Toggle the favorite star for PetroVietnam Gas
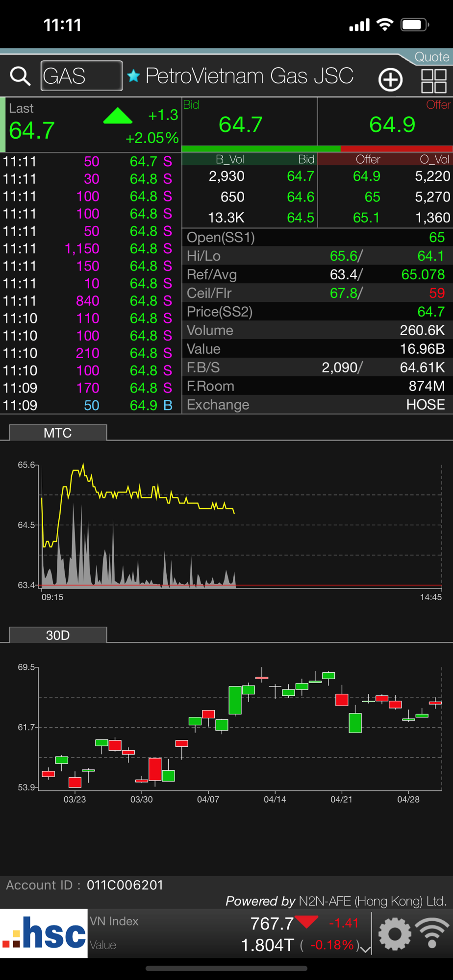453x980 pixels. pyautogui.click(x=133, y=75)
